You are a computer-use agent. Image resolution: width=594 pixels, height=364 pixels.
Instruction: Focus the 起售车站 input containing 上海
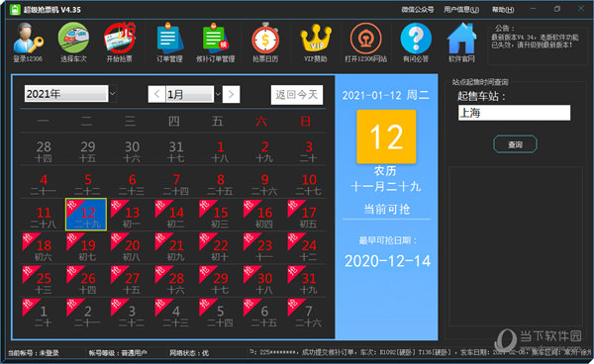point(514,113)
